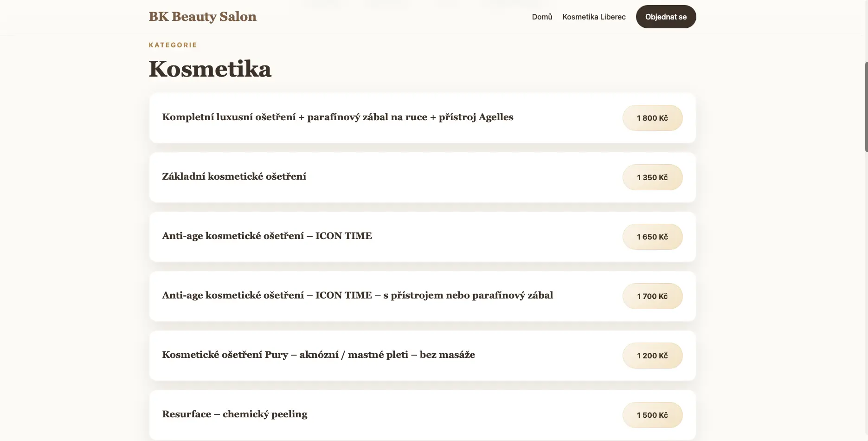868x441 pixels.
Task: Click the 1 200 Kč price badge
Action: coord(652,356)
